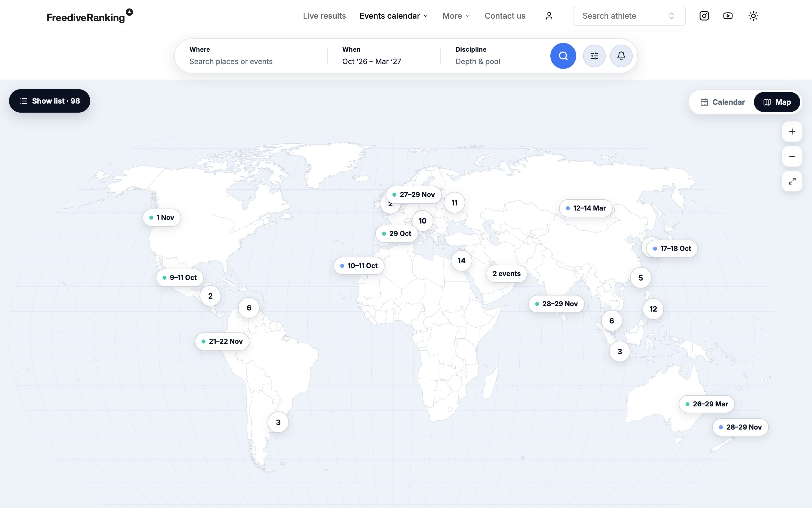Select the 21–22 Nov event marker
The image size is (812, 508).
222,341
